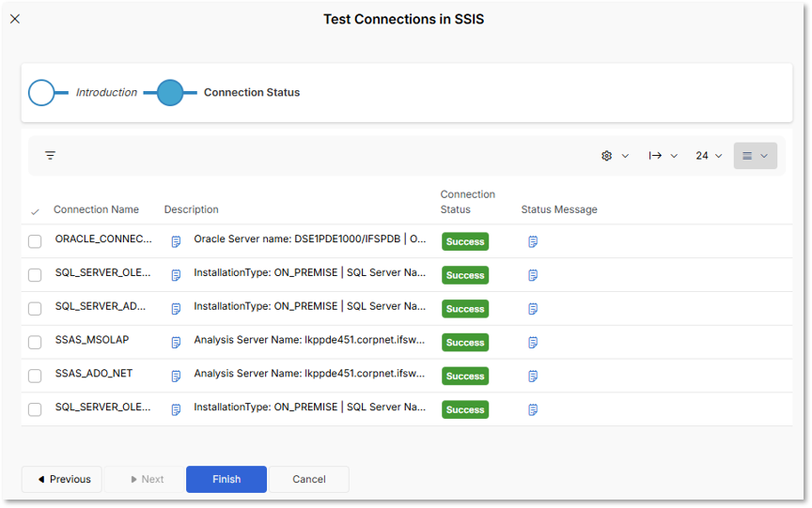Viewport: 812px width, 508px height.
Task: Click the Oracle Server name description text
Action: 310,239
